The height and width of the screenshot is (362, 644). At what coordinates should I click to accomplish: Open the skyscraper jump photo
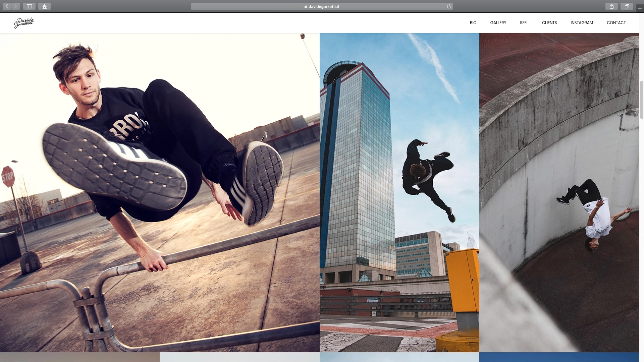(x=399, y=192)
